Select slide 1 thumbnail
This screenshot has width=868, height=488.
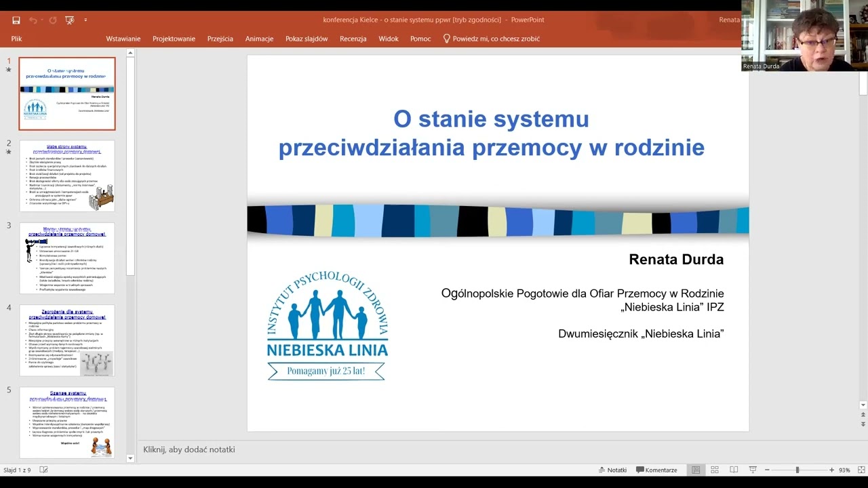(x=67, y=94)
